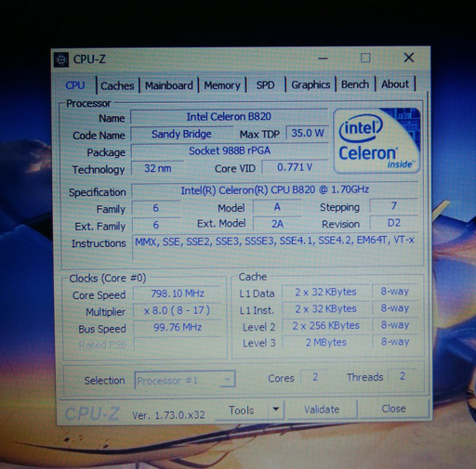The height and width of the screenshot is (469, 476).
Task: View the About tab
Action: point(395,84)
